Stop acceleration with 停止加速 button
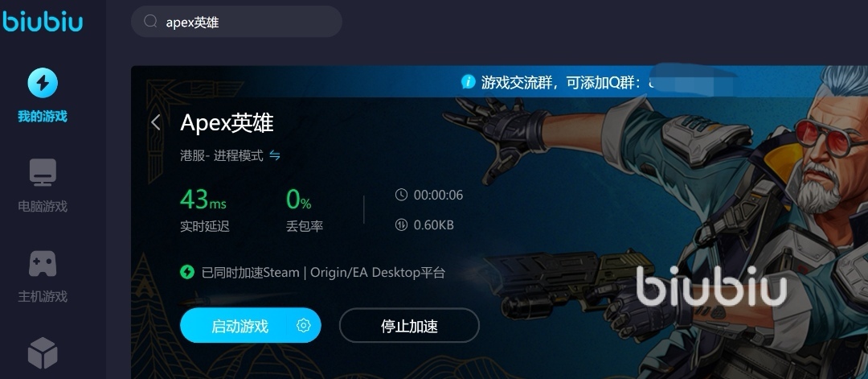 [x=409, y=325]
